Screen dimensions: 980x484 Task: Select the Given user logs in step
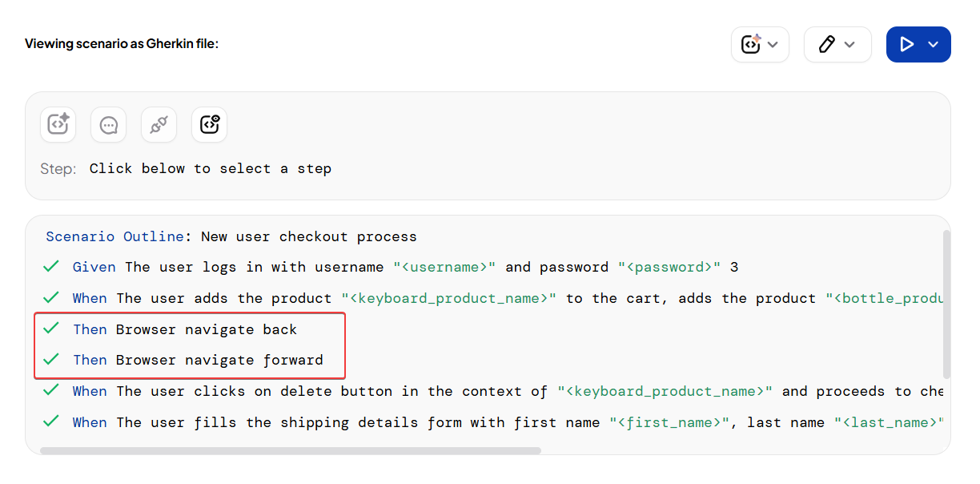pos(405,267)
